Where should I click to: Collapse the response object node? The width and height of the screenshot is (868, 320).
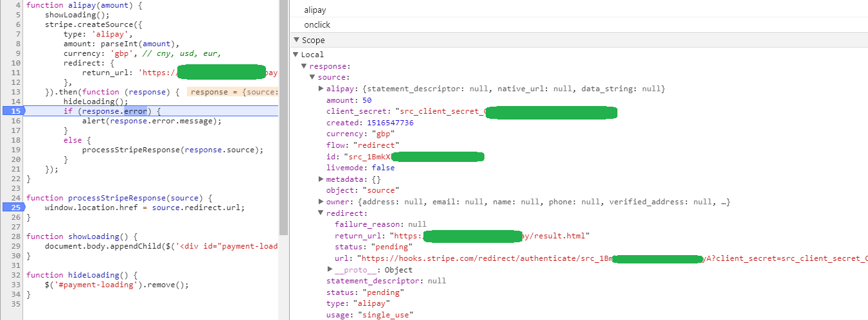click(305, 66)
